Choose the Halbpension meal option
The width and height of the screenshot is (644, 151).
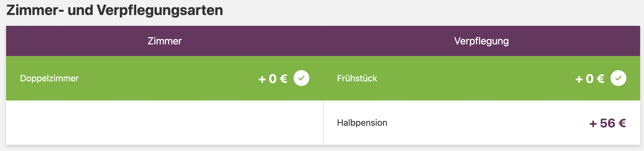click(x=482, y=123)
